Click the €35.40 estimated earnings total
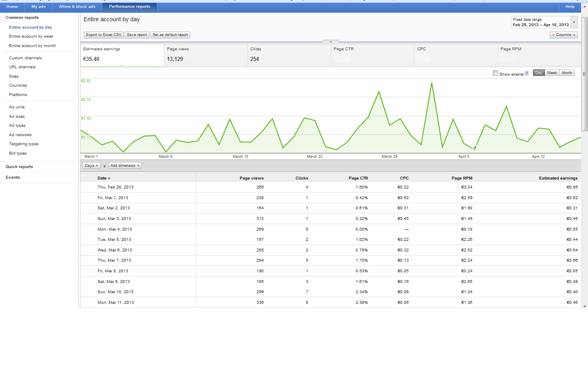 91,59
